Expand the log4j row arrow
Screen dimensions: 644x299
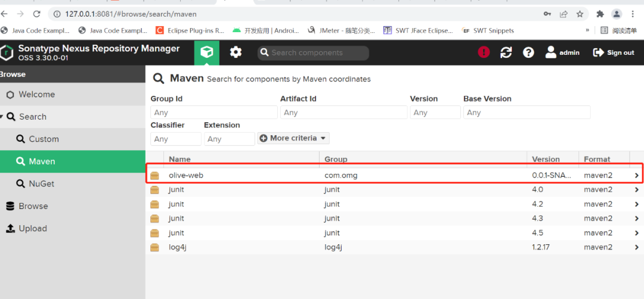(637, 247)
